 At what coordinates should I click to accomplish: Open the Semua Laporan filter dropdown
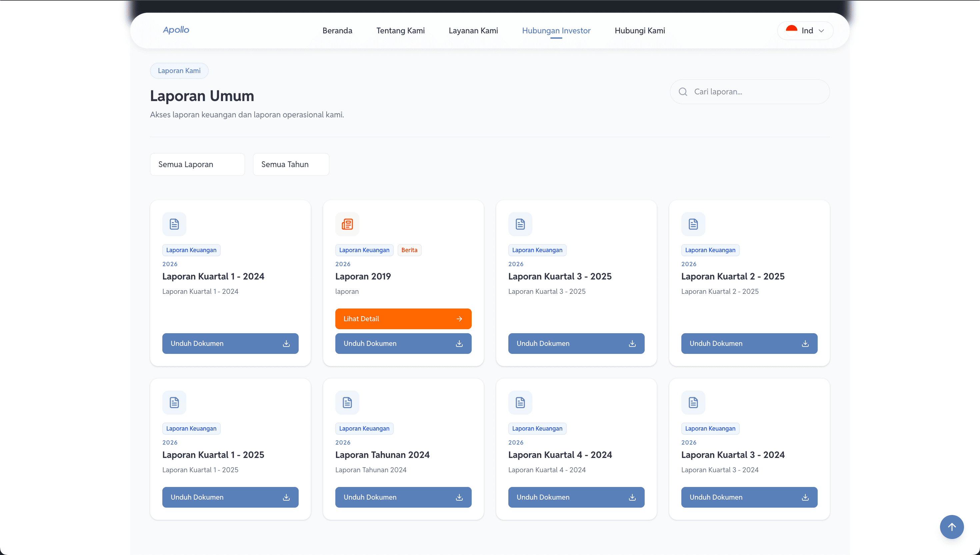[197, 164]
